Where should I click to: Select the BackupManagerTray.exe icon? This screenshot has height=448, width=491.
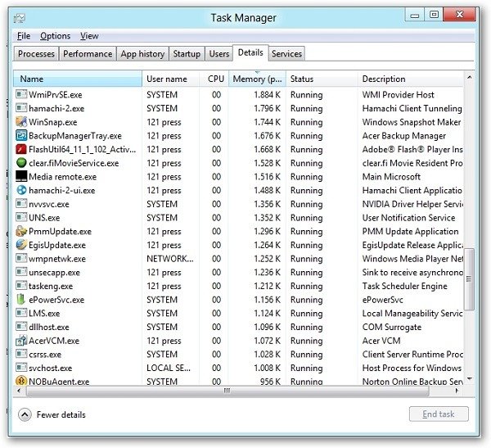click(x=21, y=135)
